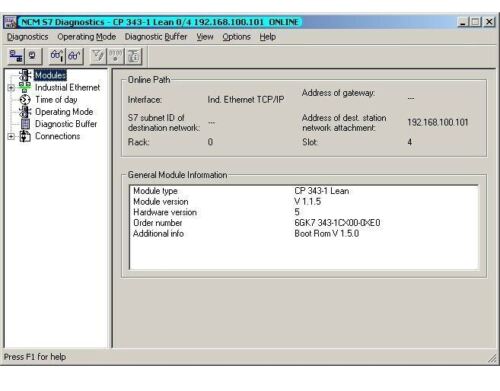Viewport: 500px width, 391px height.
Task: Open the Help menu
Action: point(268,37)
